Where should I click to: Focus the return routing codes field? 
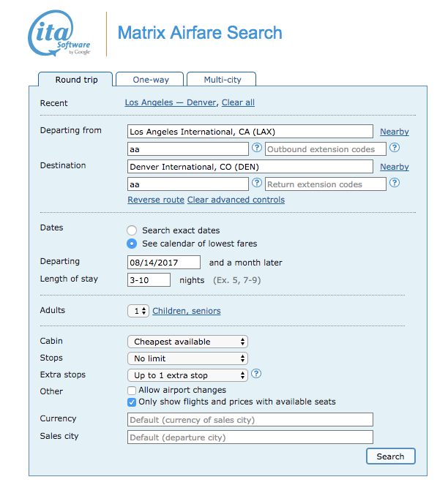point(188,184)
